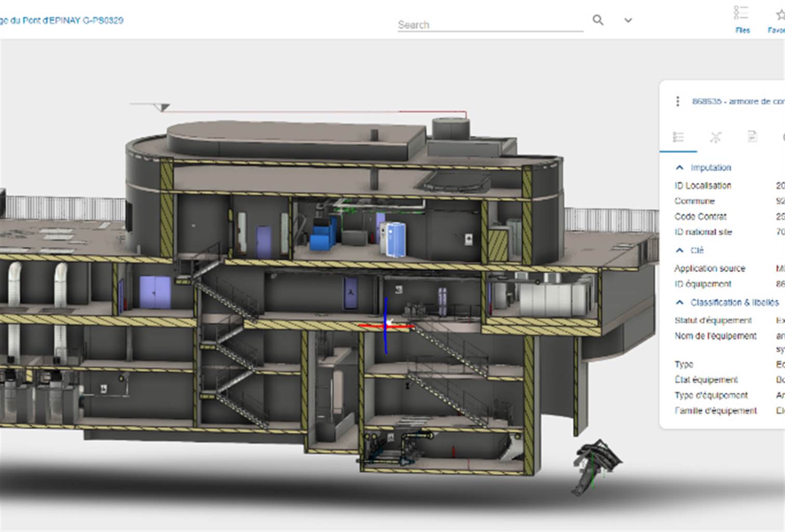Click the water level triangle marker

tap(163, 108)
